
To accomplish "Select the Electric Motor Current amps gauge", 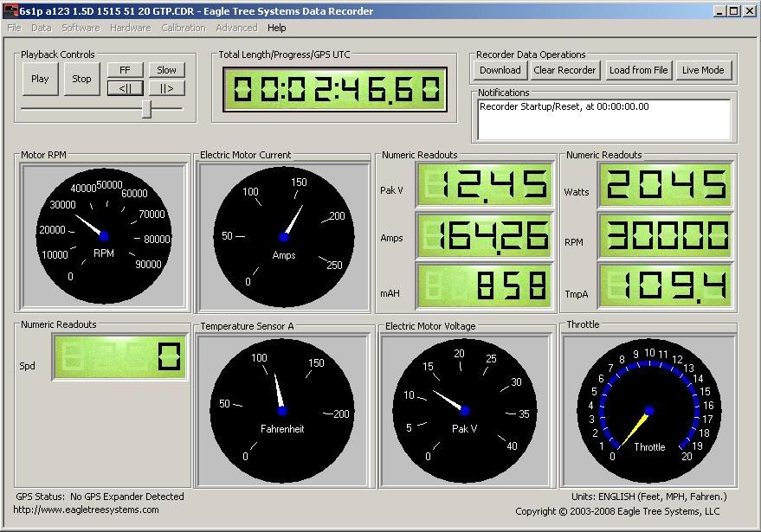I will [284, 236].
